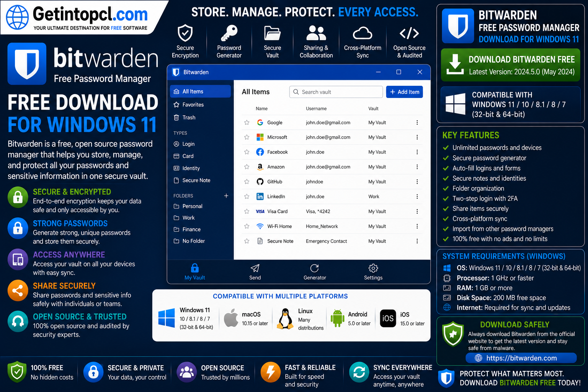Click the Access Anywhere devices icon
Viewport: 588px width, 392px height.
coord(18,260)
